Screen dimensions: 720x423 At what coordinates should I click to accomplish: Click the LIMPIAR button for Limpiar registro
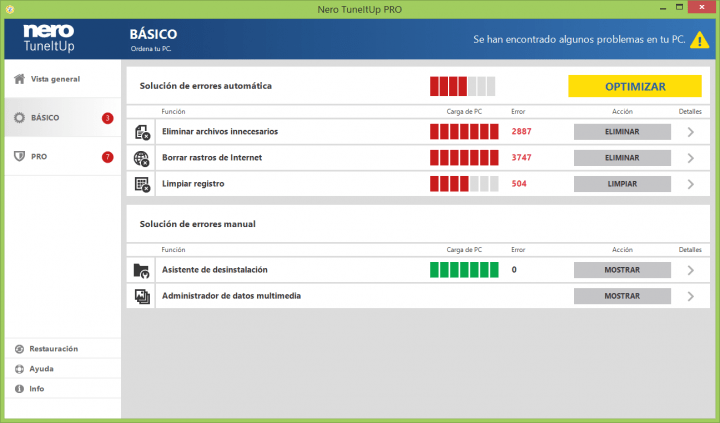click(622, 184)
